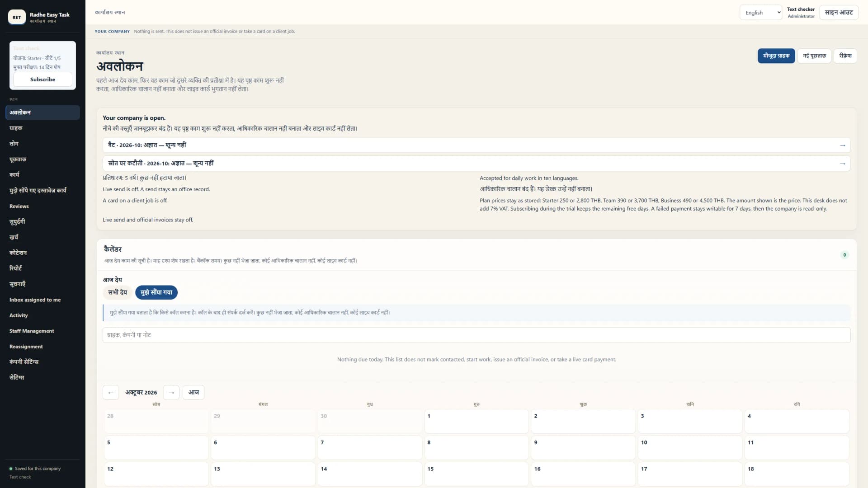The image size is (868, 488).
Task: Open the arrow on the स्रोत पर कटौती row
Action: (x=842, y=164)
